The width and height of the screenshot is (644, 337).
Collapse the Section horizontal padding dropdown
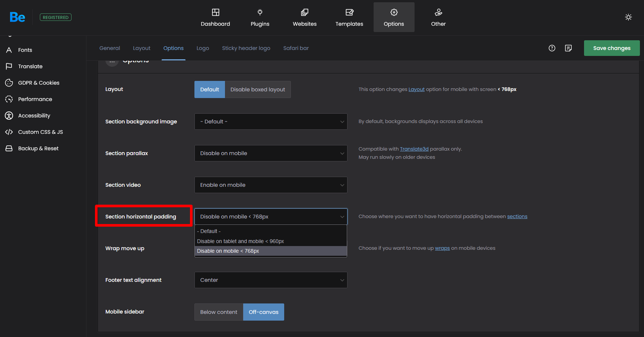pyautogui.click(x=271, y=217)
